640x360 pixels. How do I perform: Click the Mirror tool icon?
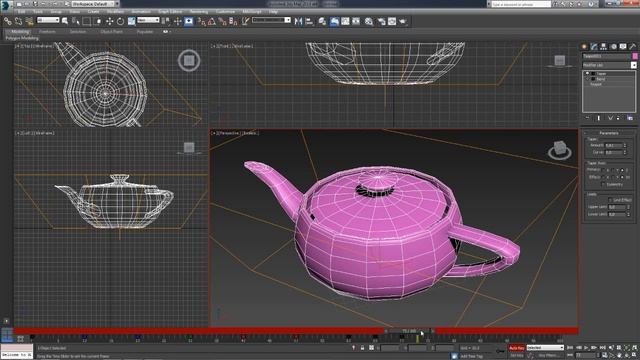(298, 21)
